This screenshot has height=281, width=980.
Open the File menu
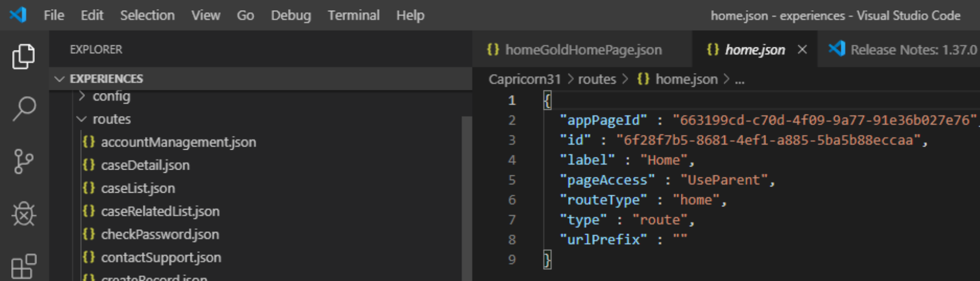(54, 15)
